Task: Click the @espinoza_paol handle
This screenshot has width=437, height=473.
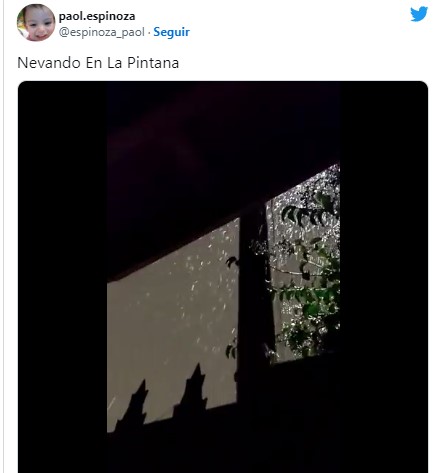Action: coord(102,32)
